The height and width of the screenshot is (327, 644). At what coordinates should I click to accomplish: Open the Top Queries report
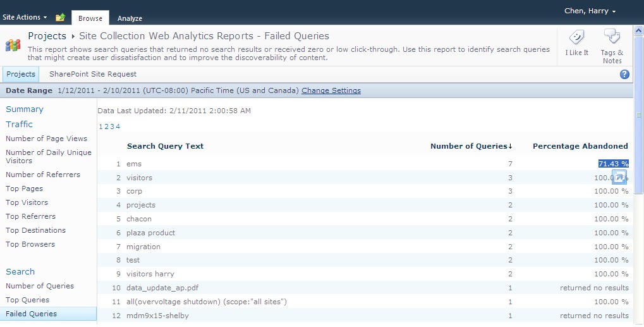point(27,300)
